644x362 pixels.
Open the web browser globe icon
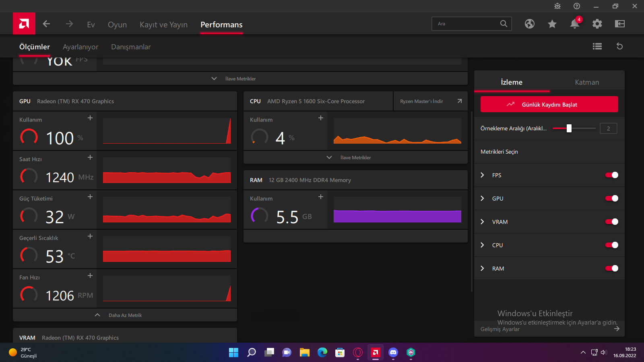coord(530,24)
